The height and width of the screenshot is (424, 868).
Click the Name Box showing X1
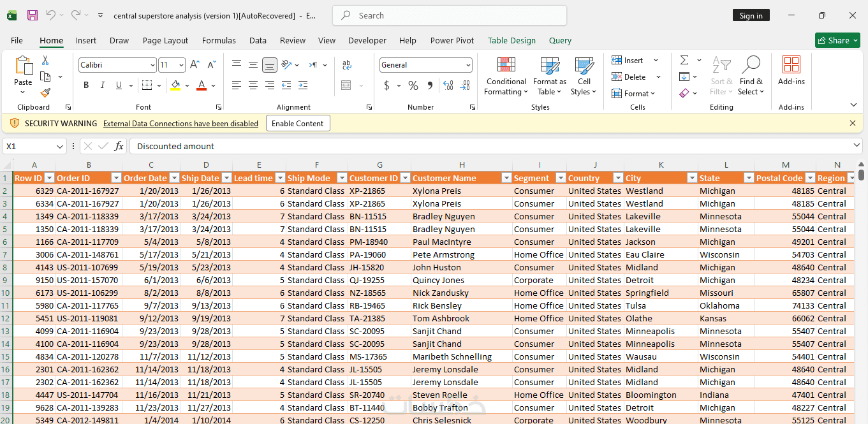(x=29, y=147)
